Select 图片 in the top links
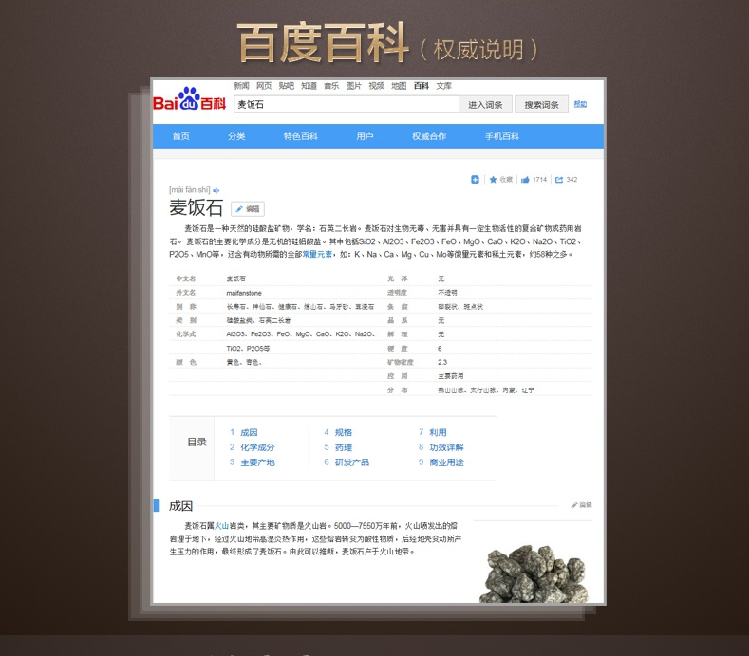 [x=354, y=86]
